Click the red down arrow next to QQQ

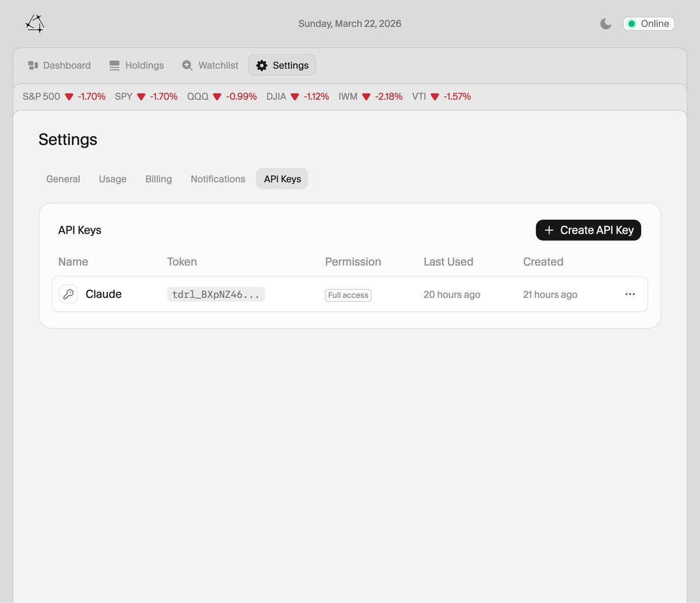[x=217, y=97]
